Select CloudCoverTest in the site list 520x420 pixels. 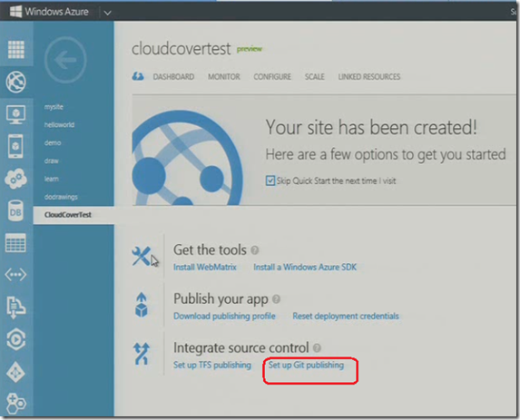68,215
